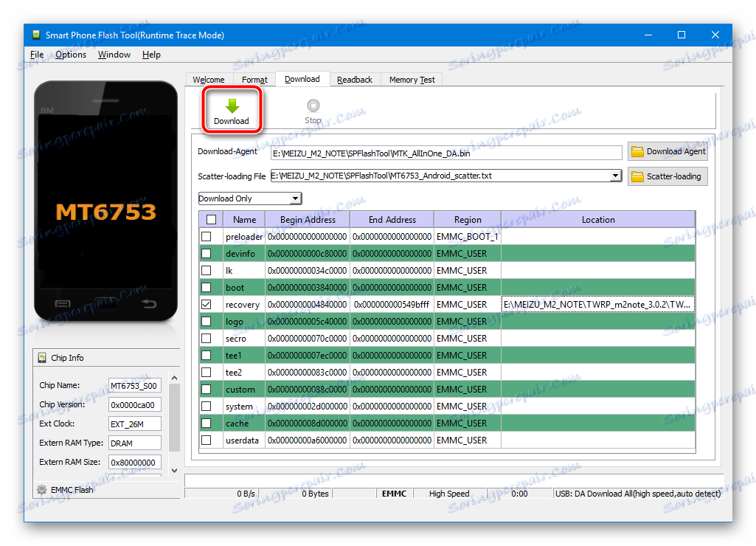Switch to the Welcome tab
756x546 pixels.
[x=209, y=80]
